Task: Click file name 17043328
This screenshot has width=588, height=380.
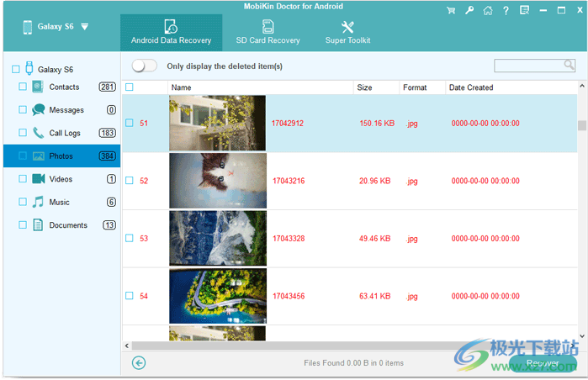Action: click(289, 239)
